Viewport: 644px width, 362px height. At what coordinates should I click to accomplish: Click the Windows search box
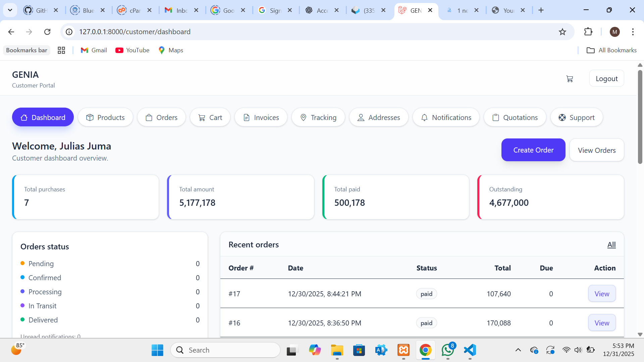click(225, 350)
